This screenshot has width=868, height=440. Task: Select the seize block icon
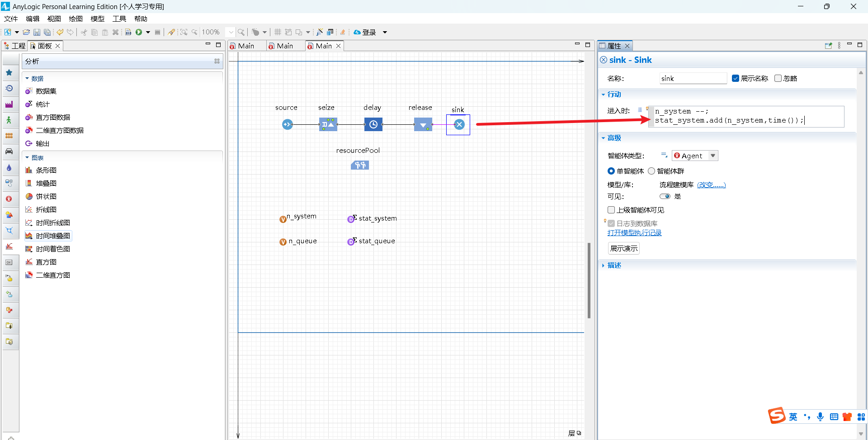(x=328, y=124)
